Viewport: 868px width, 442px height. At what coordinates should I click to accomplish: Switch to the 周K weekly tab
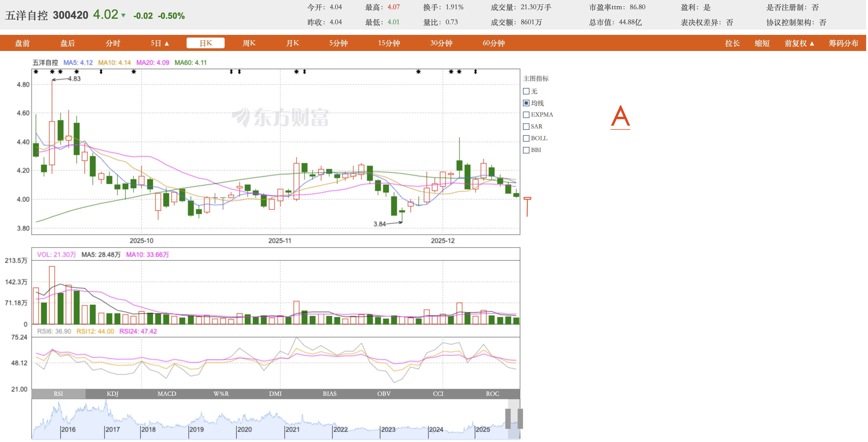249,43
